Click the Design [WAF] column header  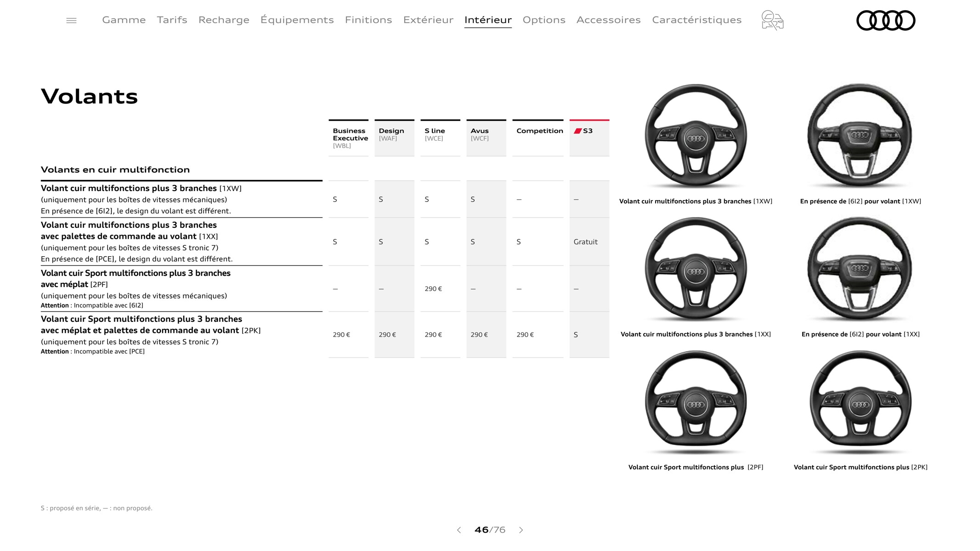click(x=395, y=138)
